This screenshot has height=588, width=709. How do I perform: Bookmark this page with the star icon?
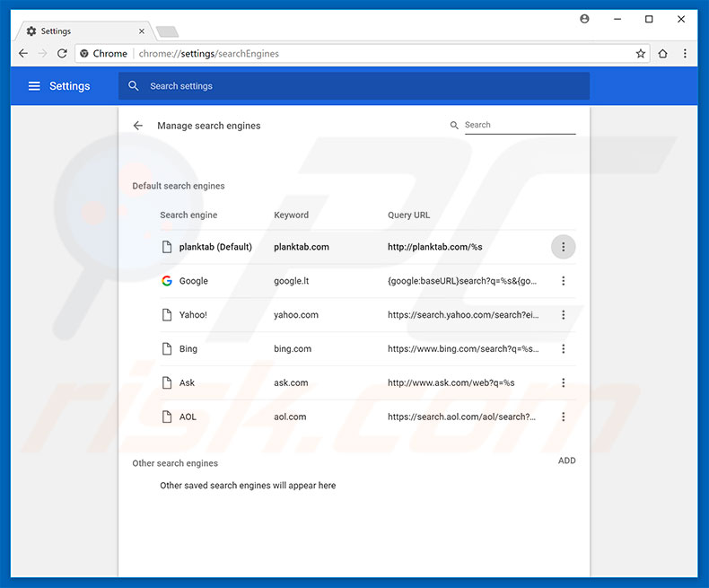click(640, 54)
